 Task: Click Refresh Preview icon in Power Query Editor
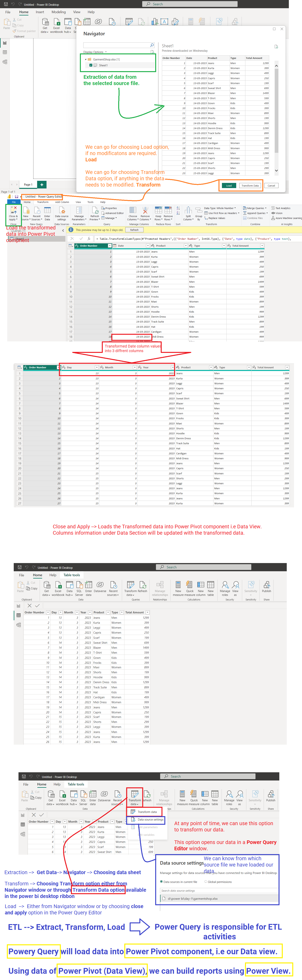(95, 210)
